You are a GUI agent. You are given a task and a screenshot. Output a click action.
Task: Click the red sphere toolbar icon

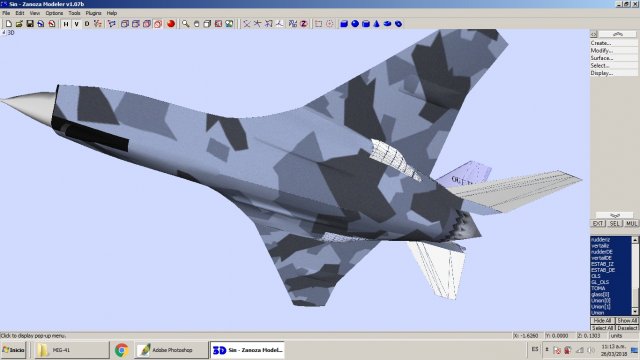click(171, 24)
